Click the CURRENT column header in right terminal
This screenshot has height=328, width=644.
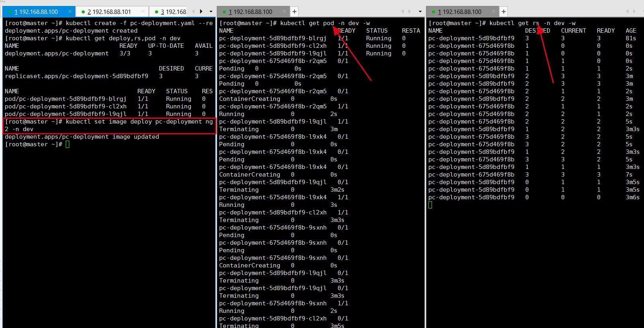coord(573,31)
